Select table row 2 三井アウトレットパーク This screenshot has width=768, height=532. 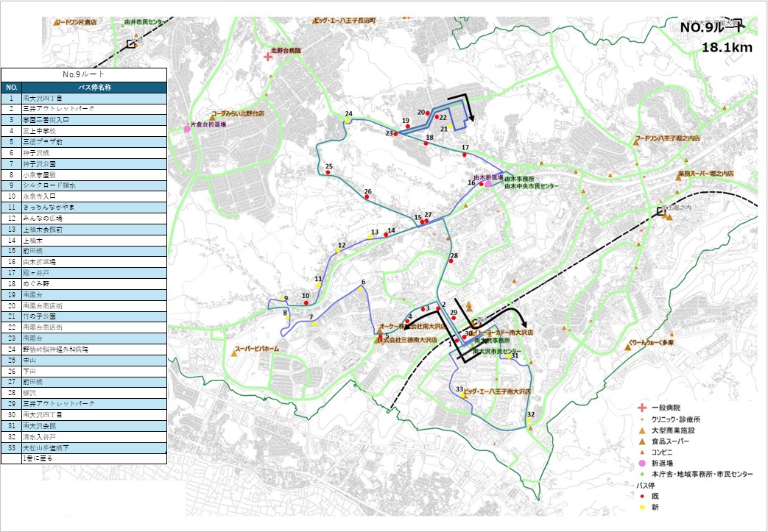pos(84,109)
